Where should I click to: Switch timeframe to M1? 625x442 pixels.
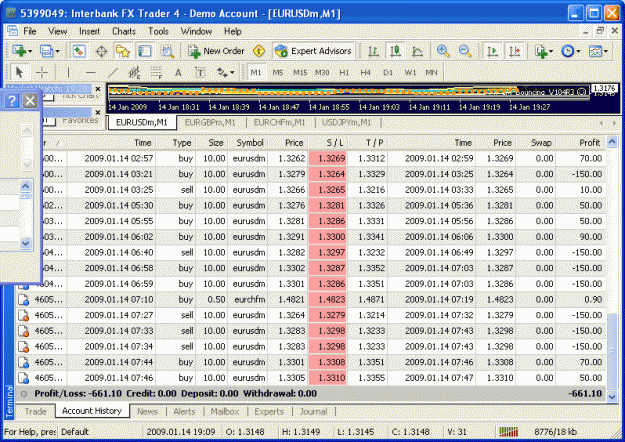click(x=256, y=73)
